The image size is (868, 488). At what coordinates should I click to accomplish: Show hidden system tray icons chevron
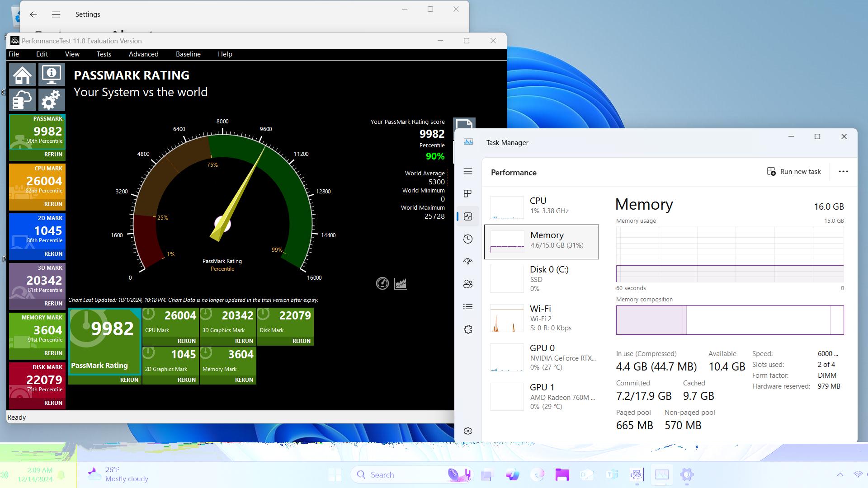(x=840, y=474)
